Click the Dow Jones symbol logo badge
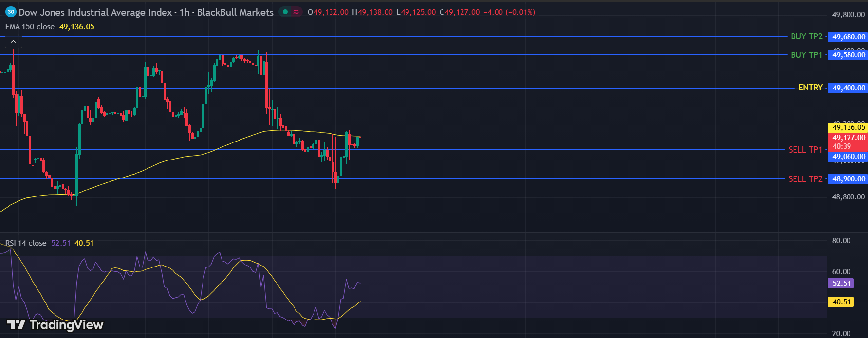Viewport: 868px width, 338px height. pyautogui.click(x=11, y=12)
